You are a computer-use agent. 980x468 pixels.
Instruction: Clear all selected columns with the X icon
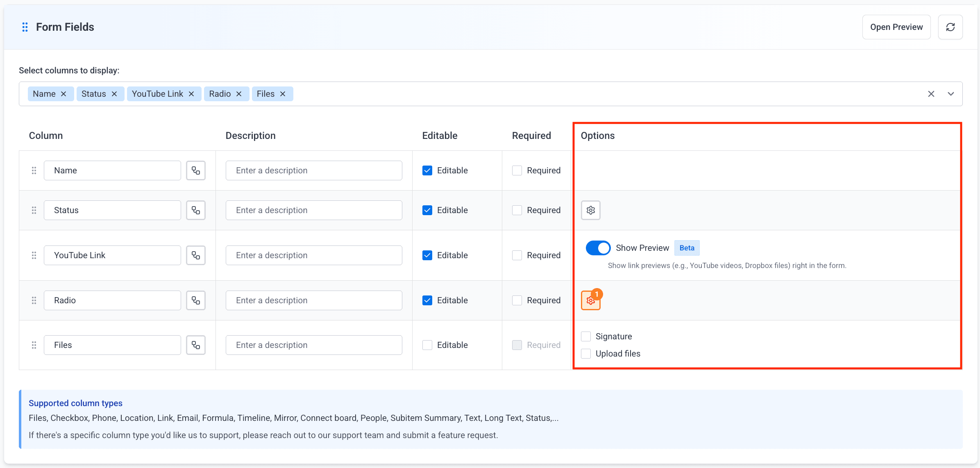point(931,94)
